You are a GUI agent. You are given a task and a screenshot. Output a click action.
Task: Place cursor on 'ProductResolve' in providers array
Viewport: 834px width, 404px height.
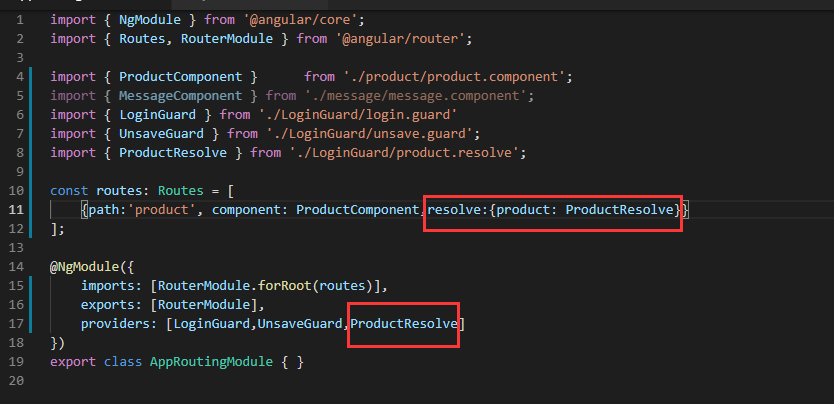tap(404, 324)
